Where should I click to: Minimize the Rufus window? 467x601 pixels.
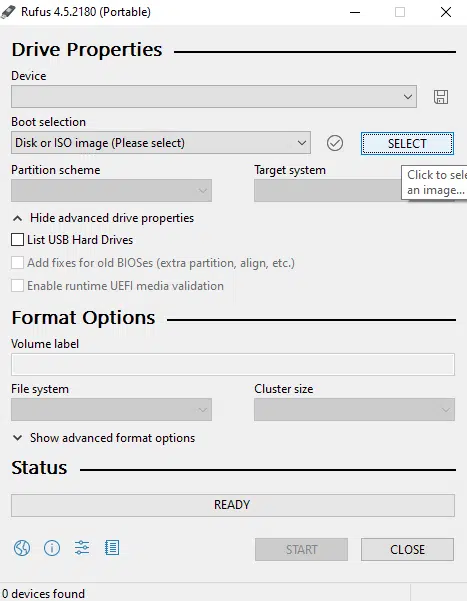(x=355, y=12)
